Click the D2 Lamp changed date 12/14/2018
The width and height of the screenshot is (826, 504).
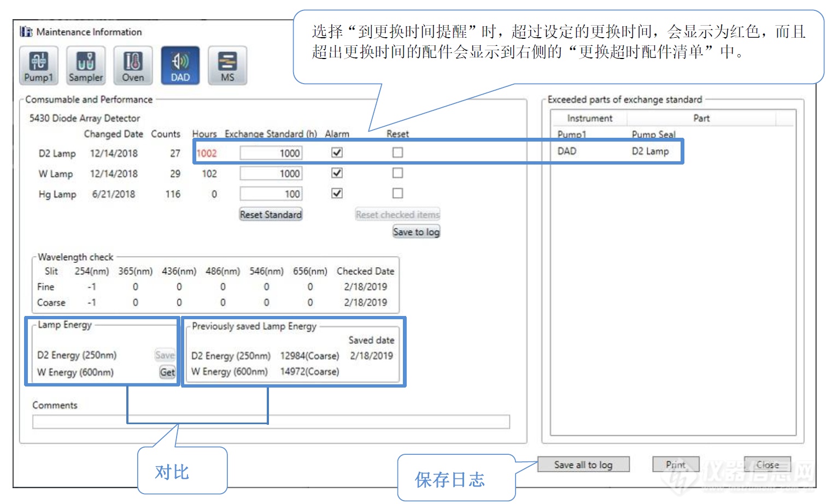(x=114, y=153)
